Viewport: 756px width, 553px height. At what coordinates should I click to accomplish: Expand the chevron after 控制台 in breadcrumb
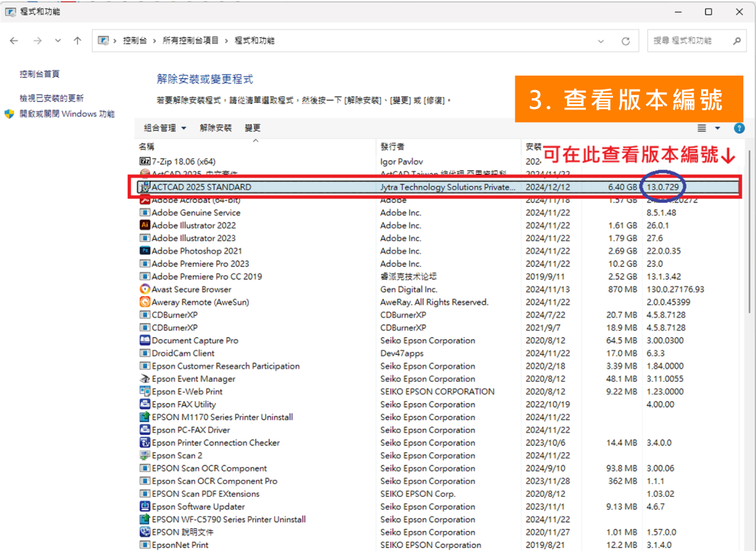click(155, 41)
